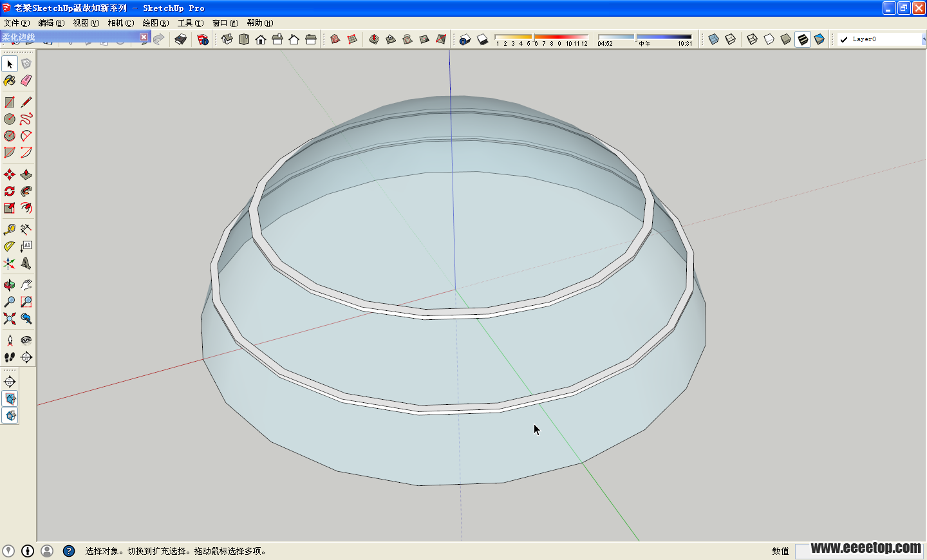Pick the Freehand squiggle tool

pos(26,119)
